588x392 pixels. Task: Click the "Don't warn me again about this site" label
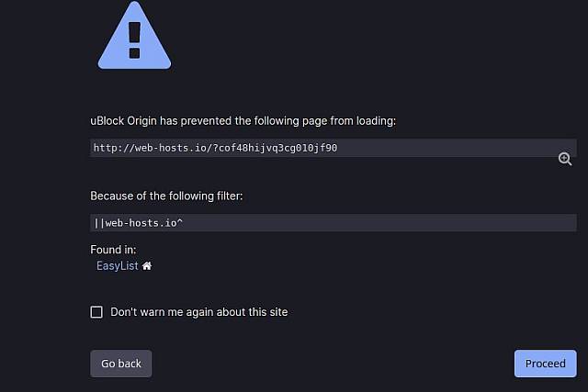pyautogui.click(x=198, y=312)
